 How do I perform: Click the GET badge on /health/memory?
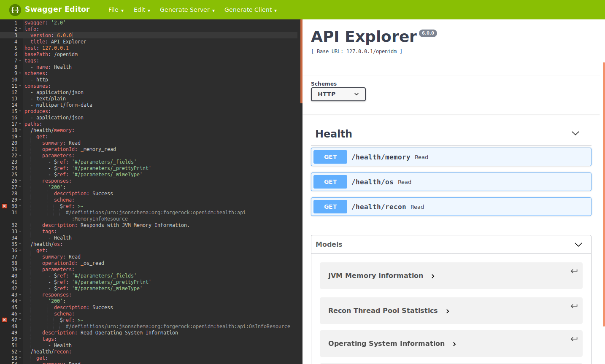[330, 156]
